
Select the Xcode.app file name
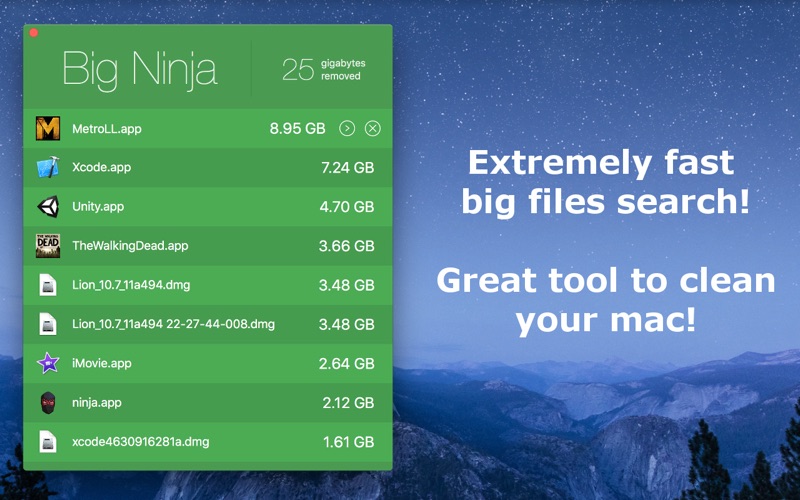[x=102, y=167]
